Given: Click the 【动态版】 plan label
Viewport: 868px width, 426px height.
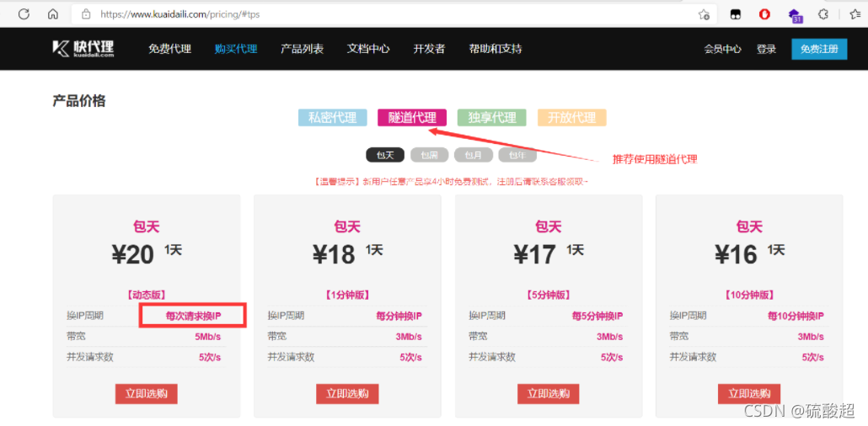Looking at the screenshot, I should click(146, 295).
